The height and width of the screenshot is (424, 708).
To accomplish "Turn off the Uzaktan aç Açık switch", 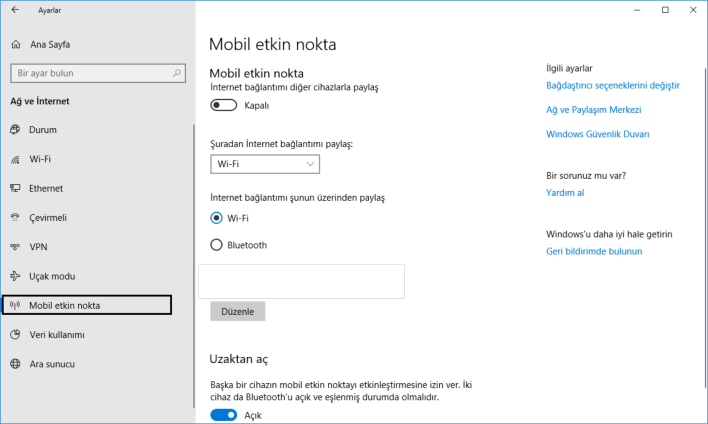I will pos(224,415).
